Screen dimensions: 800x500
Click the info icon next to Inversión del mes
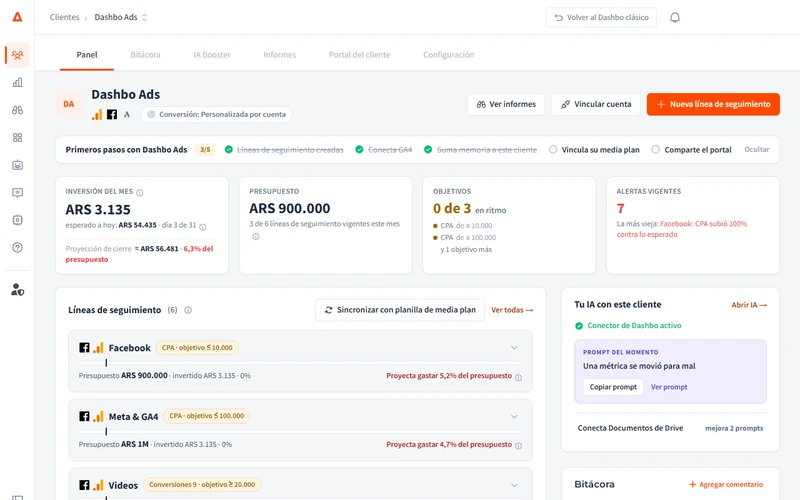[x=140, y=193]
